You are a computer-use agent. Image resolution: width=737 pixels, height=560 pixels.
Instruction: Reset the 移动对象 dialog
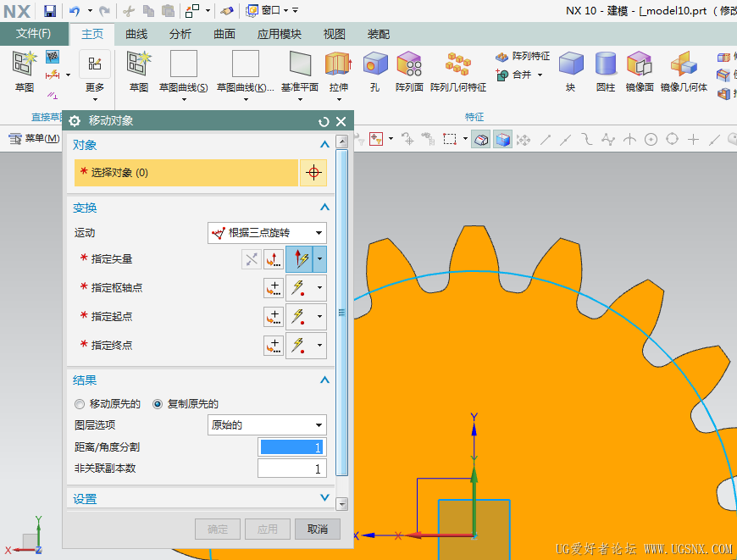pos(324,121)
